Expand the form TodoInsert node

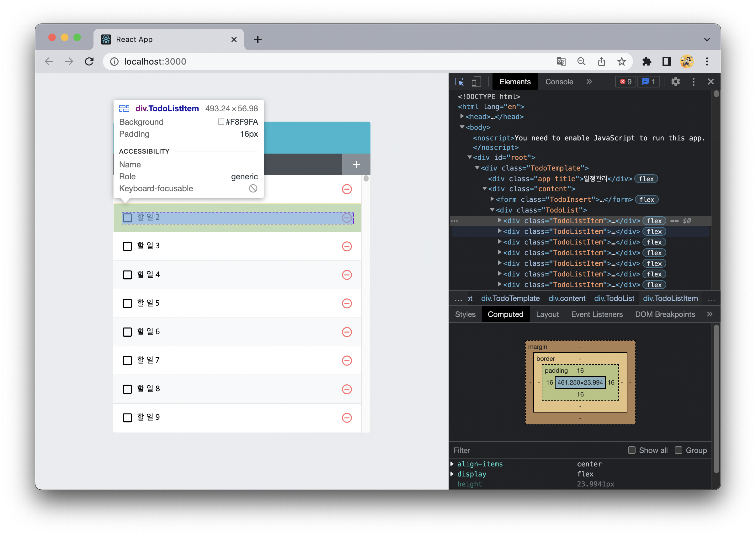492,199
